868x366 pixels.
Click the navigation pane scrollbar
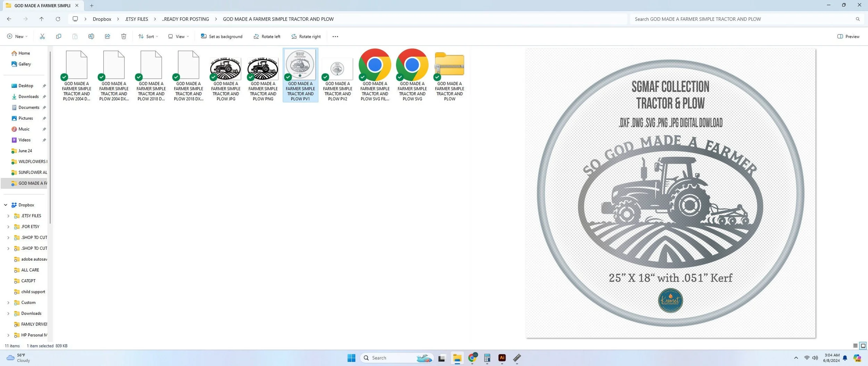(x=50, y=137)
